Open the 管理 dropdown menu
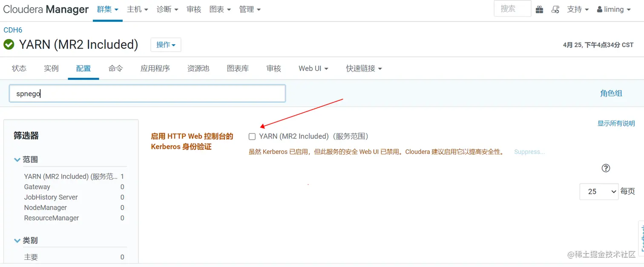Viewport: 644px width, 267px height. pyautogui.click(x=250, y=9)
